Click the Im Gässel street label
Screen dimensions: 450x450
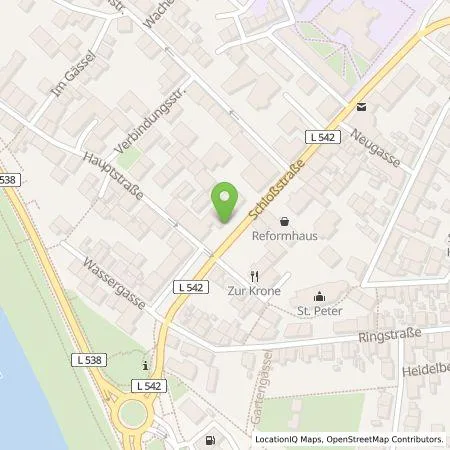[73, 74]
